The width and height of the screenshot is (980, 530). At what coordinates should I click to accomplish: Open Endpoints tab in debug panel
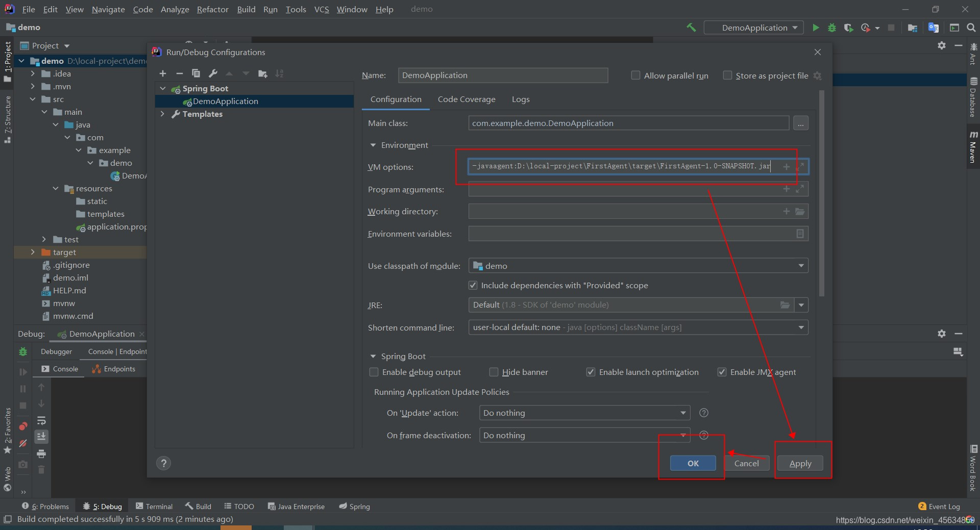tap(114, 369)
